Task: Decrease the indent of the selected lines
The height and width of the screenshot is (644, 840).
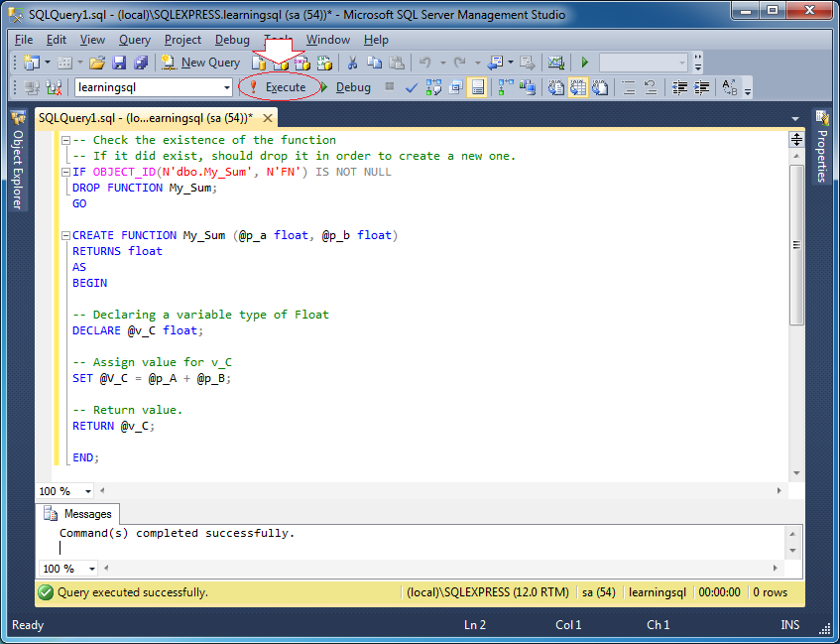Action: (x=679, y=87)
